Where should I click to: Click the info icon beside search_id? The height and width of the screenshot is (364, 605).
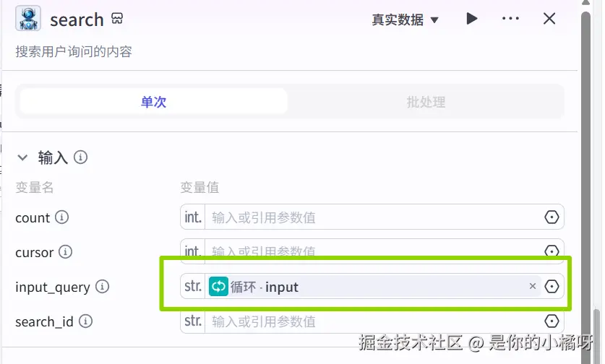86,321
